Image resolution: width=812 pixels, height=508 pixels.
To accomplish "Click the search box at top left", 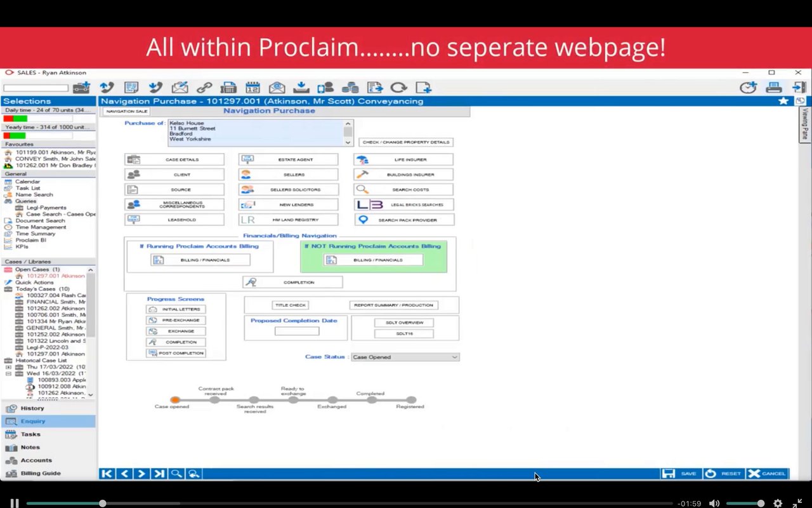I will [36, 88].
